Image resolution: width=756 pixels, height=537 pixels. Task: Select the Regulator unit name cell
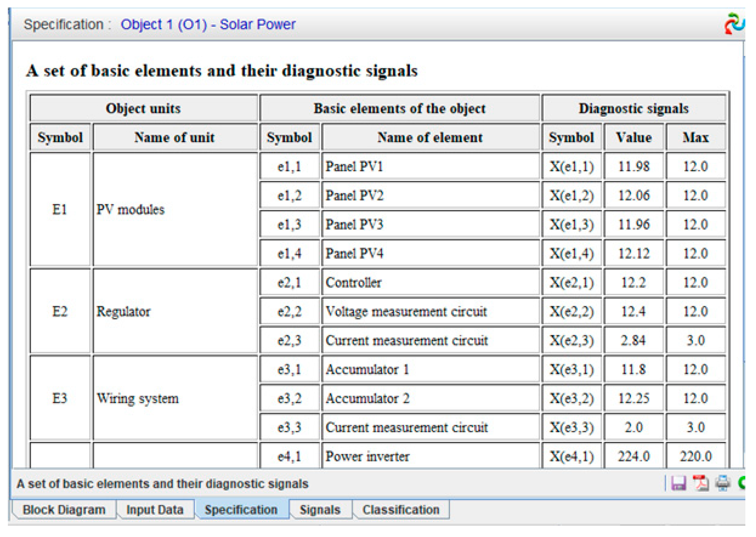(x=175, y=311)
